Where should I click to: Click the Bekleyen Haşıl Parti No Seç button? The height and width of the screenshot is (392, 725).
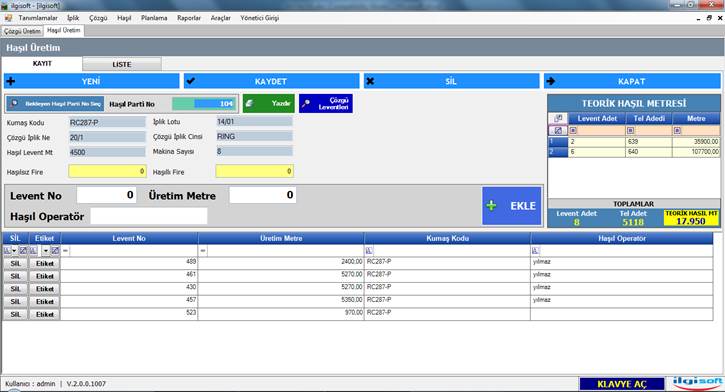click(55, 104)
